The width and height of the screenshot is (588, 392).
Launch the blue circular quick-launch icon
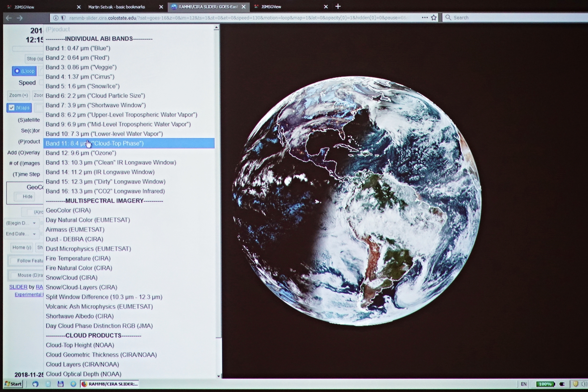pyautogui.click(x=35, y=384)
